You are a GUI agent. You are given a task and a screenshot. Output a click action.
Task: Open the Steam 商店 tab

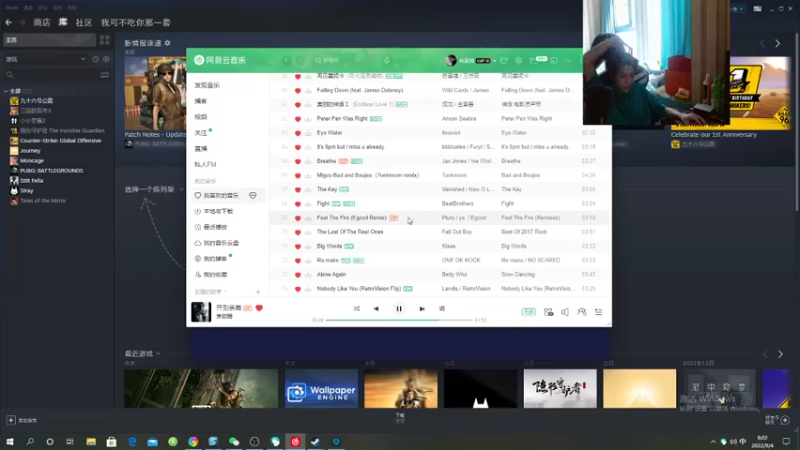[x=42, y=22]
